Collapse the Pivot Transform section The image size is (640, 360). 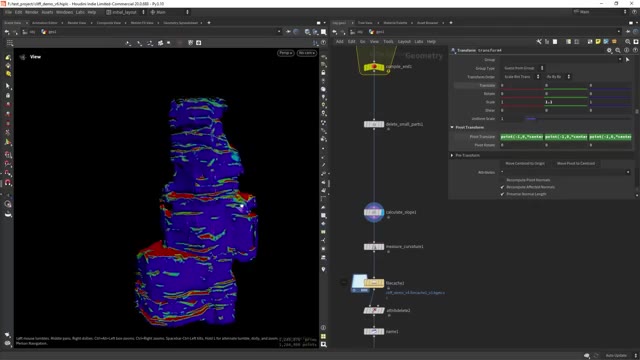pyautogui.click(x=452, y=127)
